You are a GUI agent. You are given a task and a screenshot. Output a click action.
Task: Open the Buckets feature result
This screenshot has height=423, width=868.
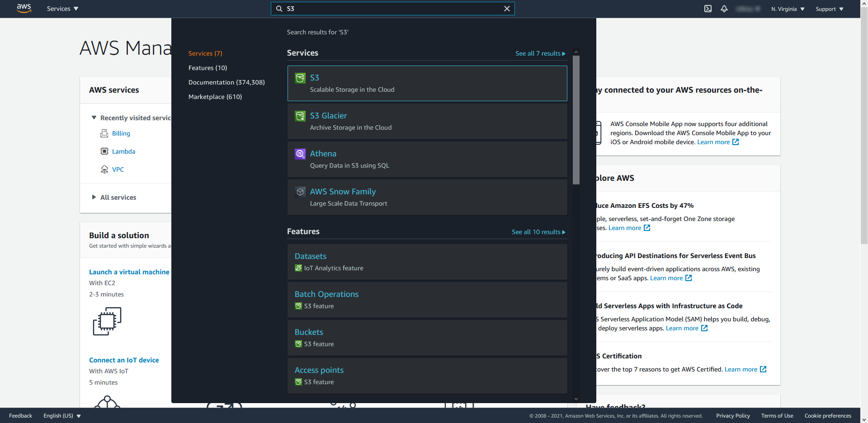point(427,338)
